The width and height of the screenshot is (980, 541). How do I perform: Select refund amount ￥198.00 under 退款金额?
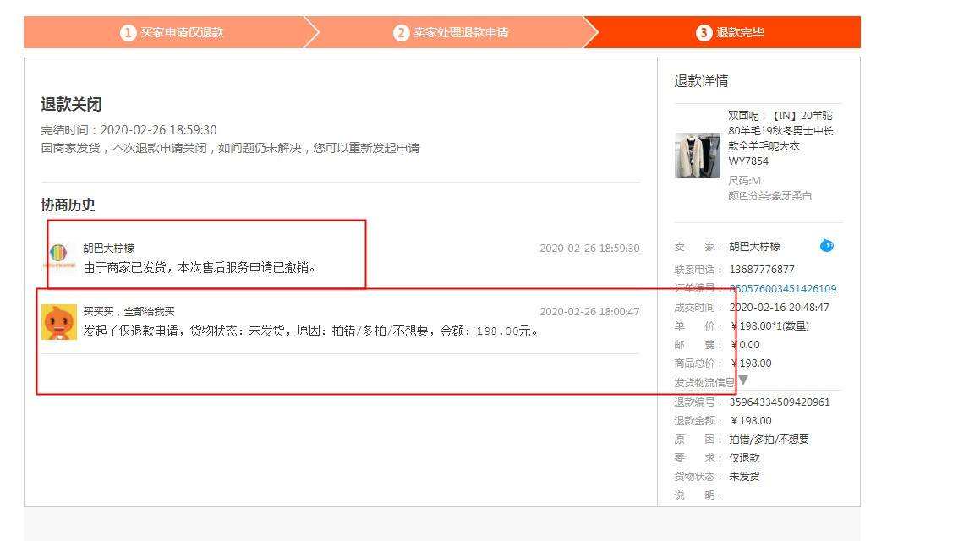pyautogui.click(x=751, y=420)
